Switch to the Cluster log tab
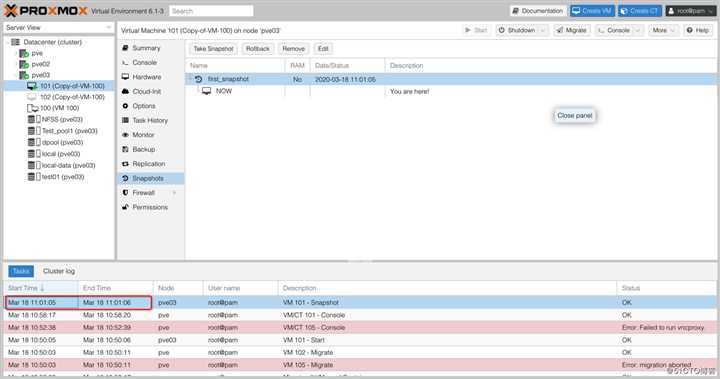This screenshot has height=379, width=720. (x=59, y=271)
